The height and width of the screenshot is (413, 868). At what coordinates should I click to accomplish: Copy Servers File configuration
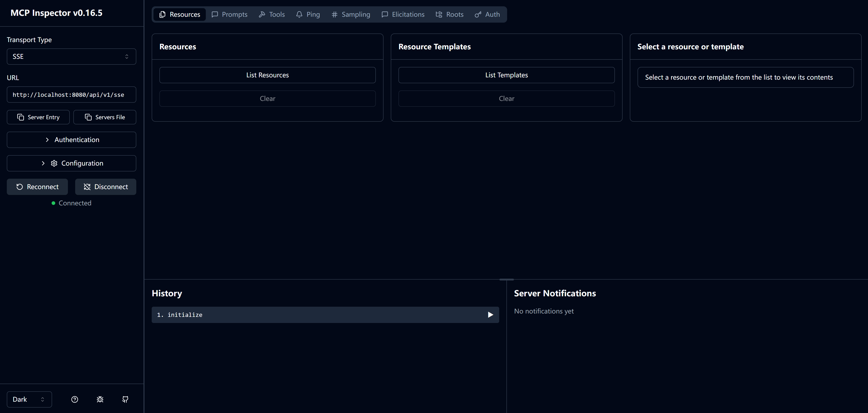tap(105, 117)
